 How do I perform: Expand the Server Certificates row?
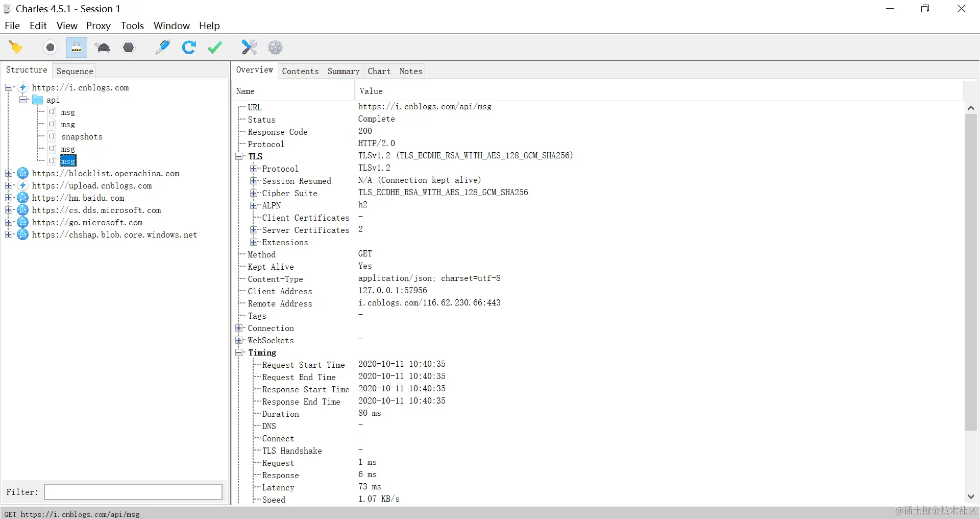tap(253, 230)
